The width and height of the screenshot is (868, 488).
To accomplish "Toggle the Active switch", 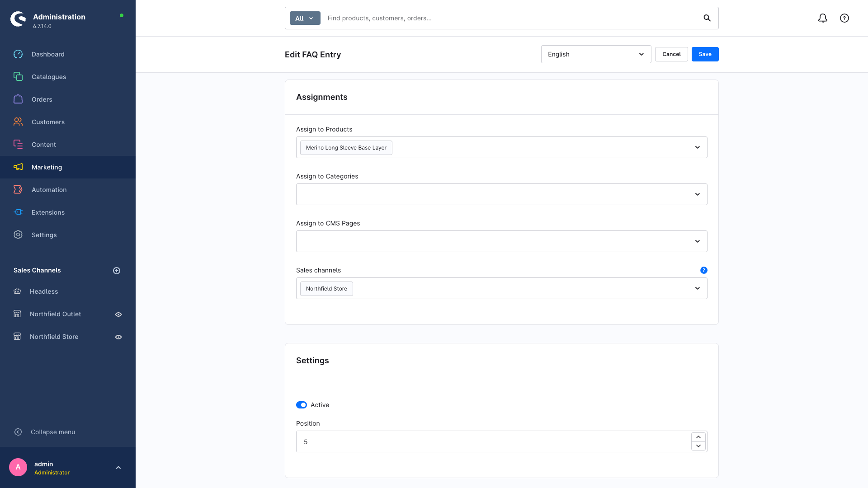I will pos(302,405).
